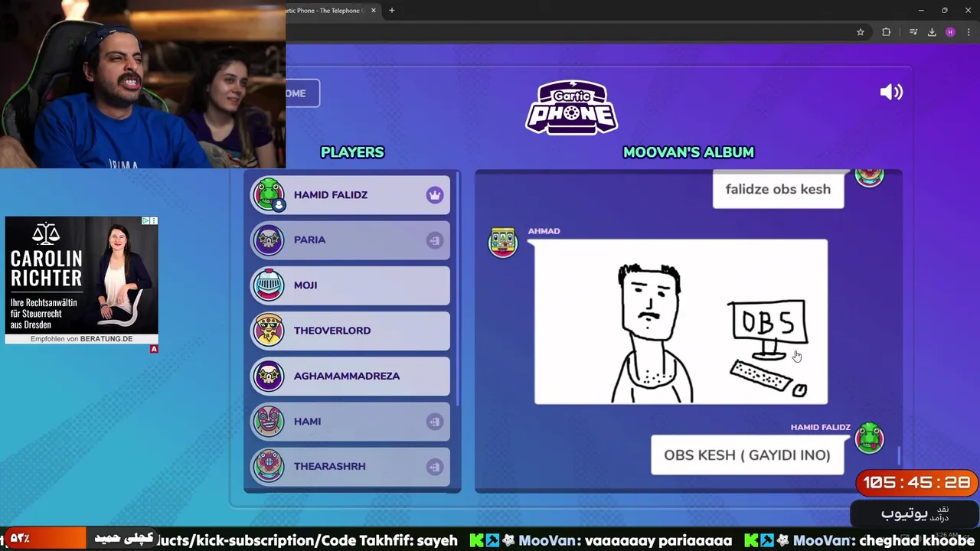Open a new browser tab
The height and width of the screenshot is (551, 980).
click(392, 11)
